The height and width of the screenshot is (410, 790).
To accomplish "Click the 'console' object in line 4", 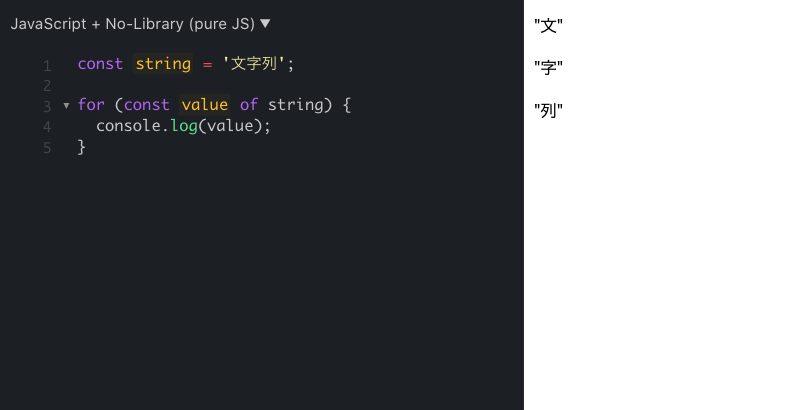I will click(128, 126).
